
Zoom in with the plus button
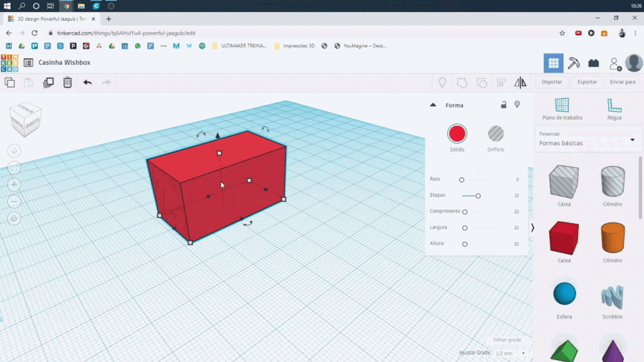(x=14, y=185)
